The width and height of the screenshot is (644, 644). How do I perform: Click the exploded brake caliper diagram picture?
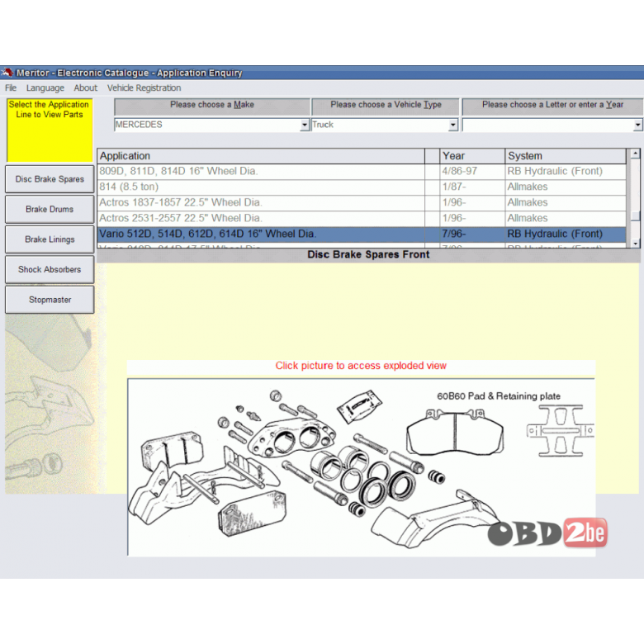(361, 467)
